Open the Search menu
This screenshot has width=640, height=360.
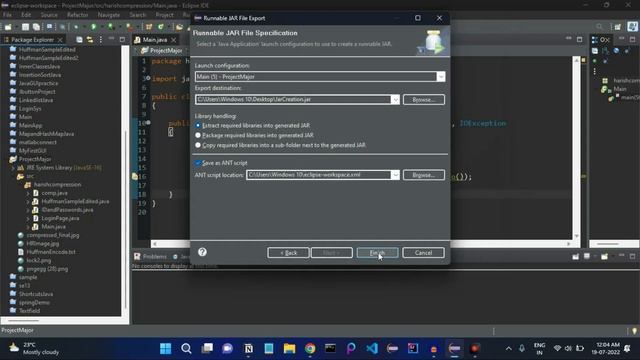tap(138, 15)
